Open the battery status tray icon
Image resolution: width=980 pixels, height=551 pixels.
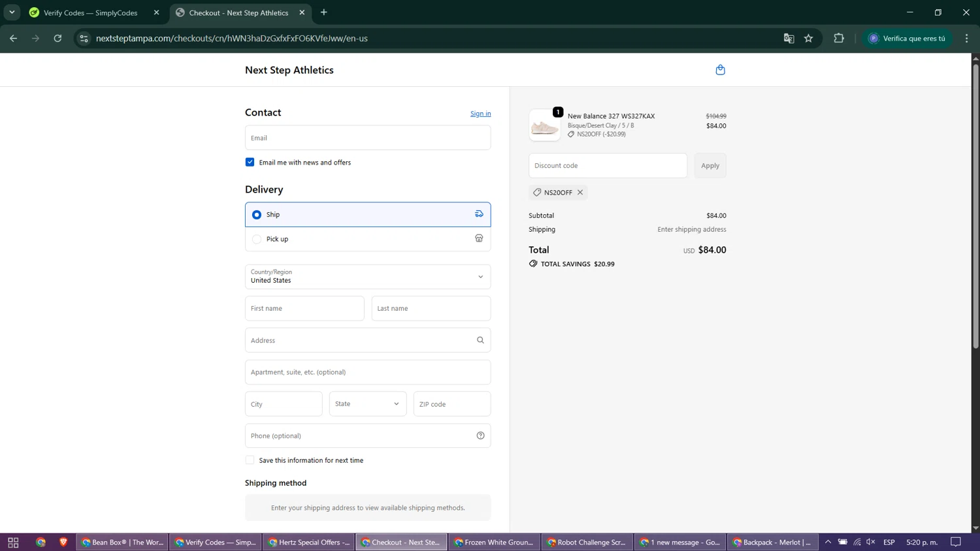tap(843, 543)
